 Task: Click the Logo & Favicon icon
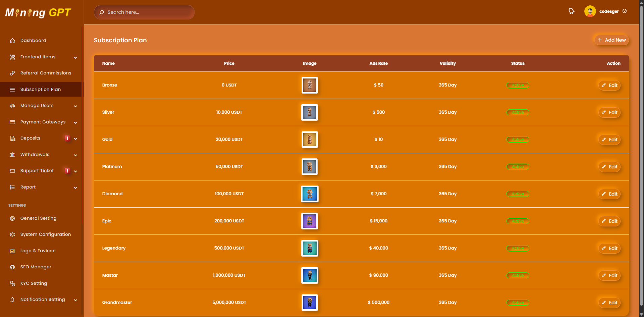(12, 251)
